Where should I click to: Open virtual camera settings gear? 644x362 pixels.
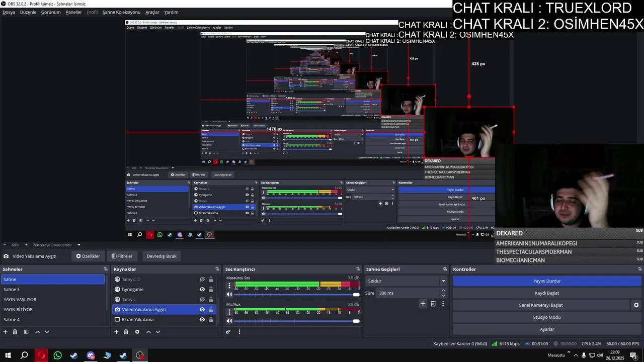pos(636,305)
